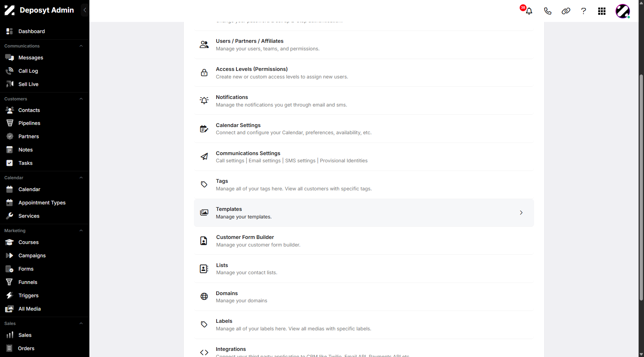Click the Access Levels lock icon

click(204, 73)
